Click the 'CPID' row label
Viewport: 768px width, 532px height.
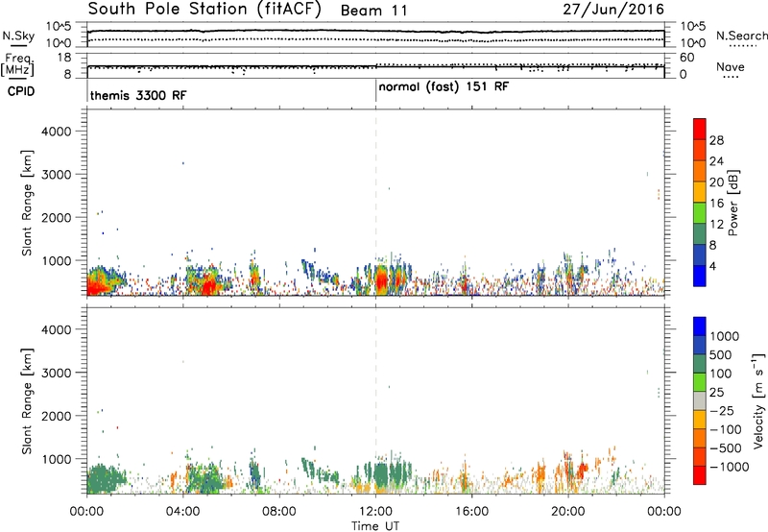pos(21,91)
